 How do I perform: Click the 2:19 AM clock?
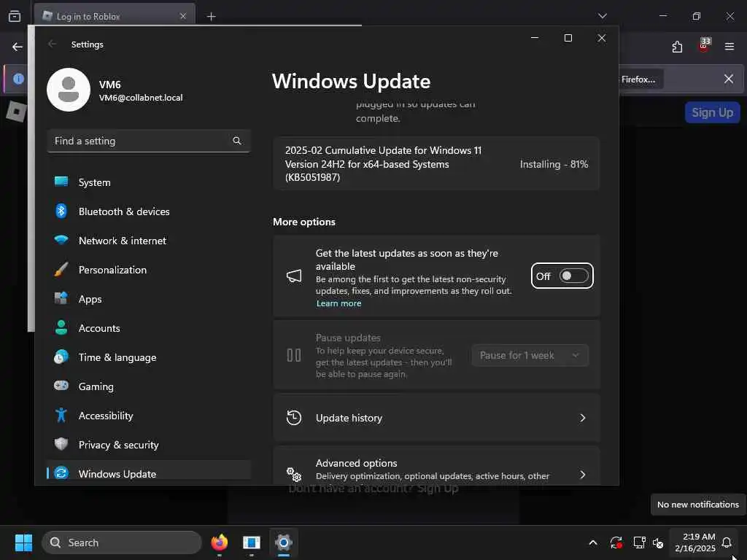click(x=698, y=537)
